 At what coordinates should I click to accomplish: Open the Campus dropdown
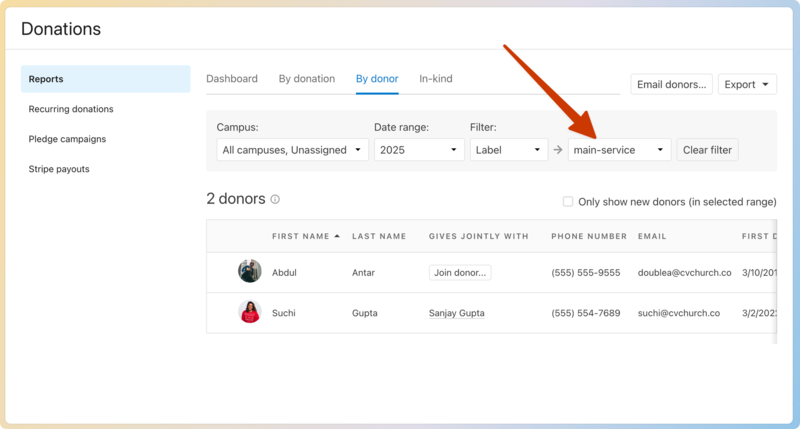point(292,150)
